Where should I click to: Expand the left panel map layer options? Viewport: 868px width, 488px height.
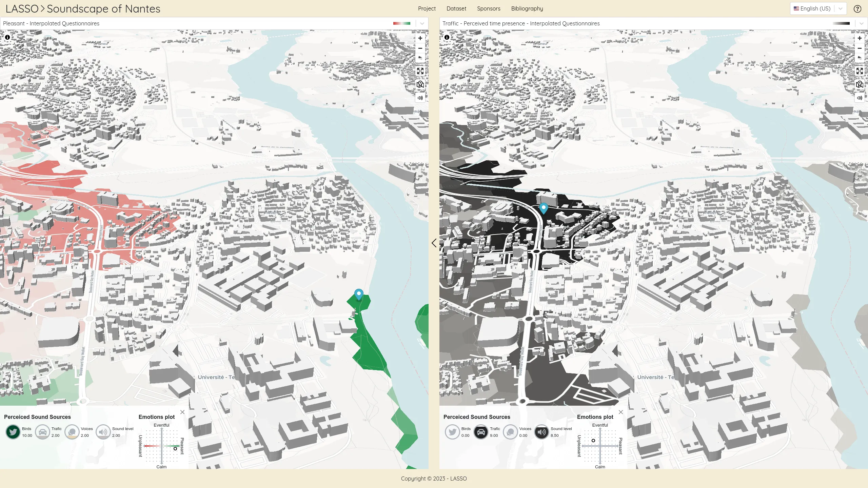coord(422,23)
